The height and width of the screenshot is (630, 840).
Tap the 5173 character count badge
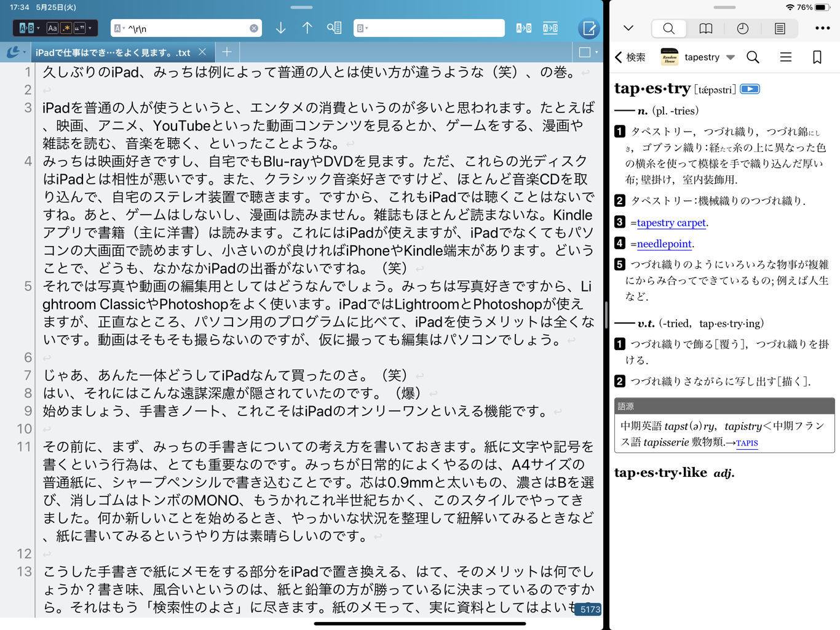[x=589, y=609]
